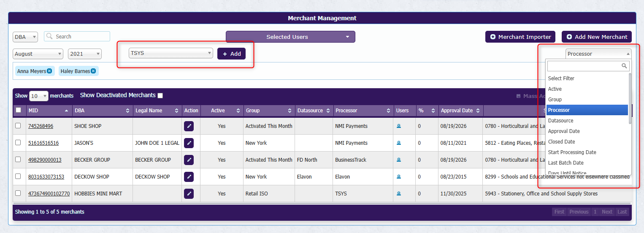Click the search magnifier in filter dropdown
The image size is (644, 233).
point(625,66)
